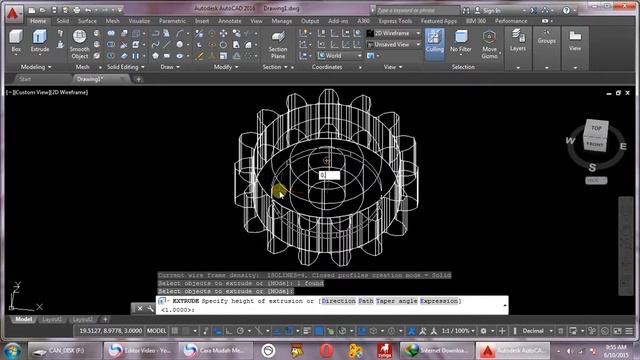
Task: Click the New file icon in quick access toolbar
Action: [x=32, y=10]
